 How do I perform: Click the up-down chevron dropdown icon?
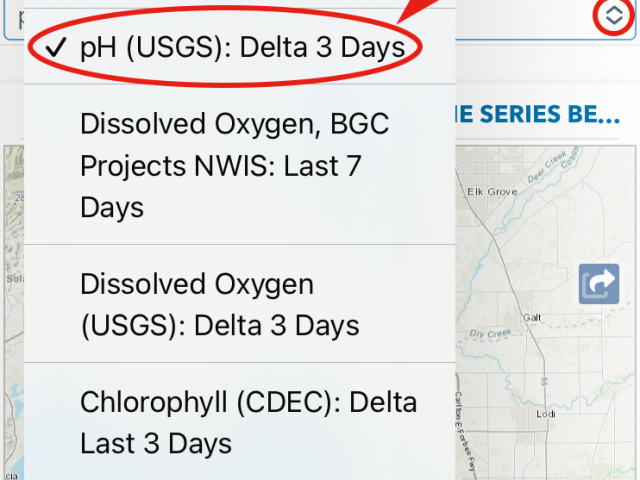[x=614, y=16]
